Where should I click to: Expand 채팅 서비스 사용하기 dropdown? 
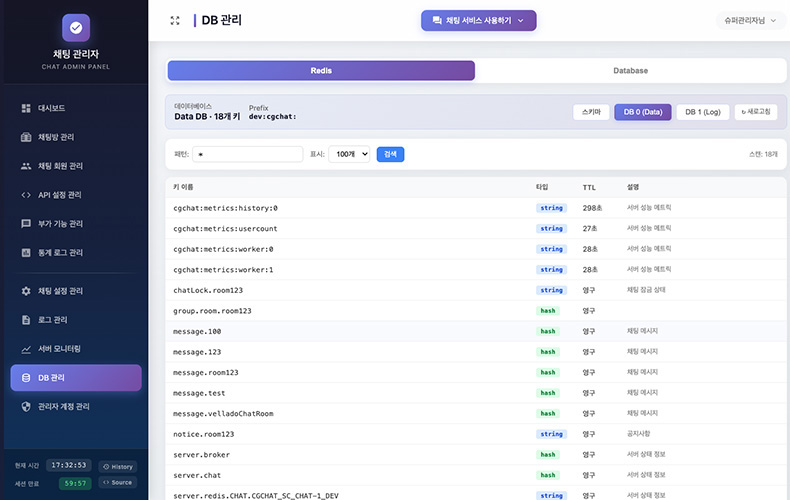click(x=479, y=21)
